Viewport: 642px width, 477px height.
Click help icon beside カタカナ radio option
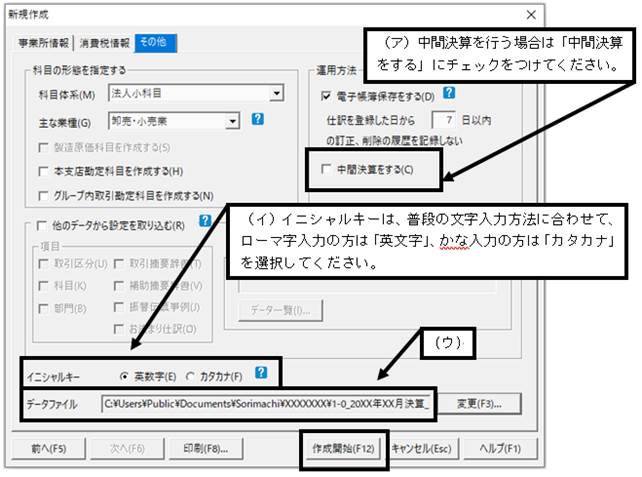point(261,373)
